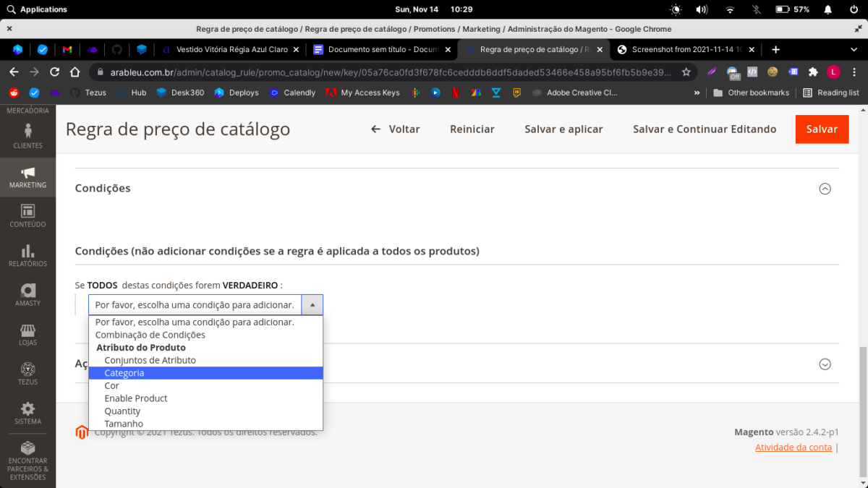Open the Gmail pinned tab
This screenshot has width=868, height=488.
pyautogui.click(x=67, y=50)
